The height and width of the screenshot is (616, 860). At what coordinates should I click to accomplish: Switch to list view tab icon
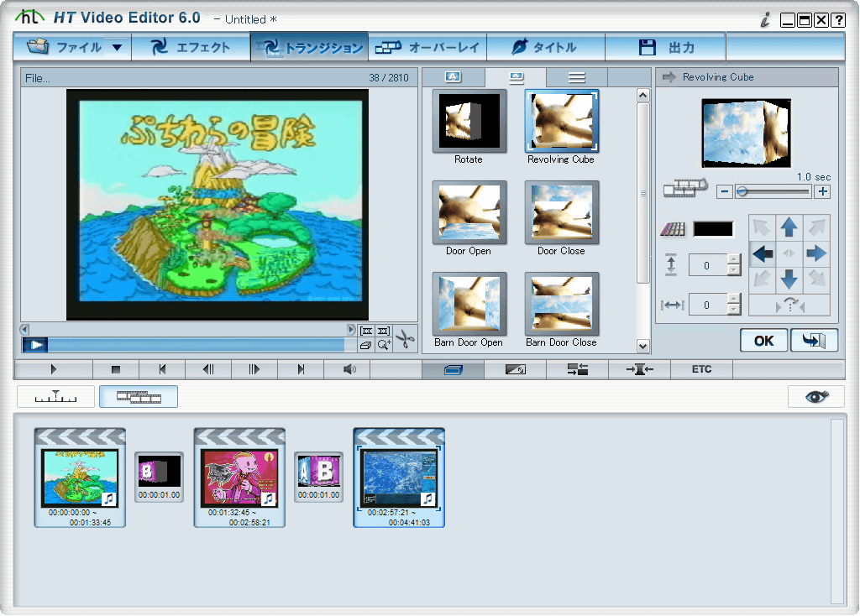[x=576, y=77]
